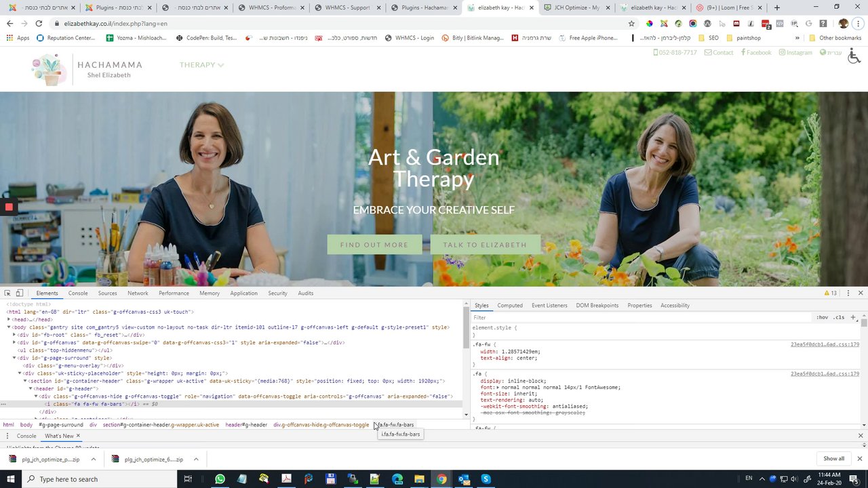Switch to the Console tab

pyautogui.click(x=78, y=293)
